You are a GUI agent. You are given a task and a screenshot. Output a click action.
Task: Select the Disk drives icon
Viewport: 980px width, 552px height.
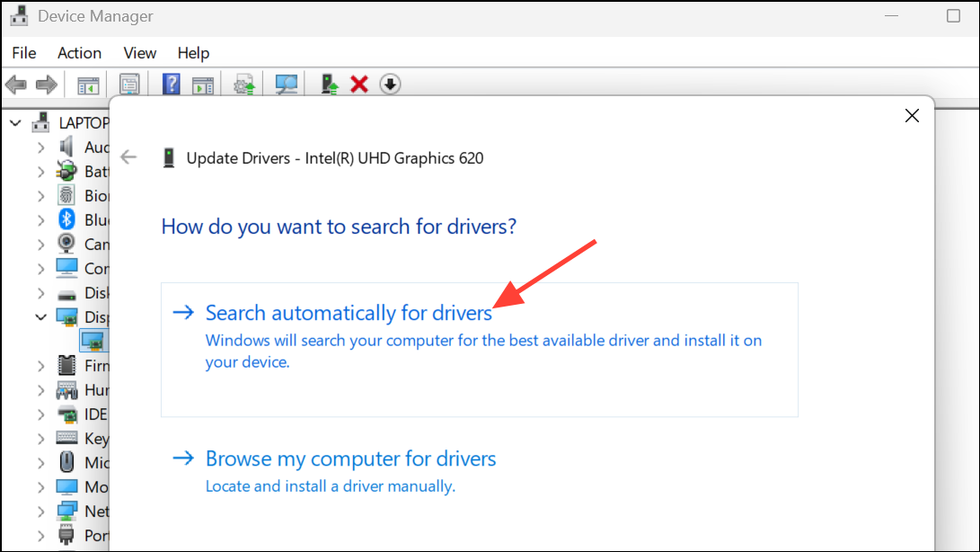point(66,293)
